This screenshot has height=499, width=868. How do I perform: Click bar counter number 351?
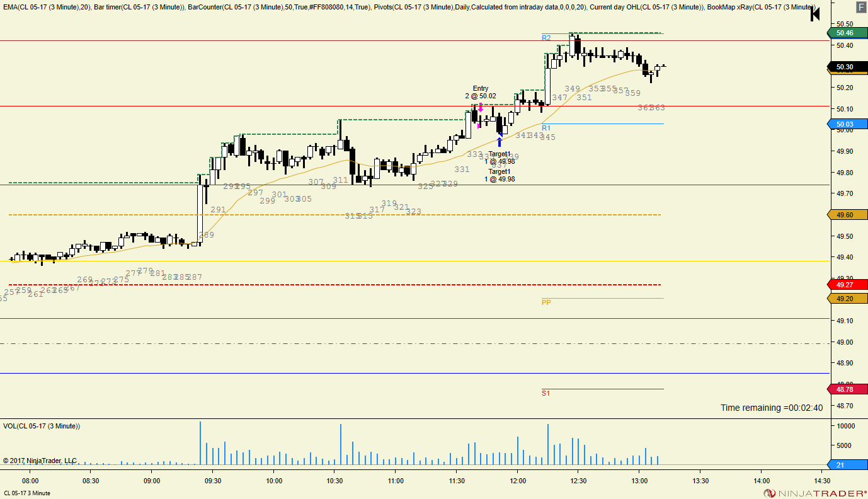(584, 98)
